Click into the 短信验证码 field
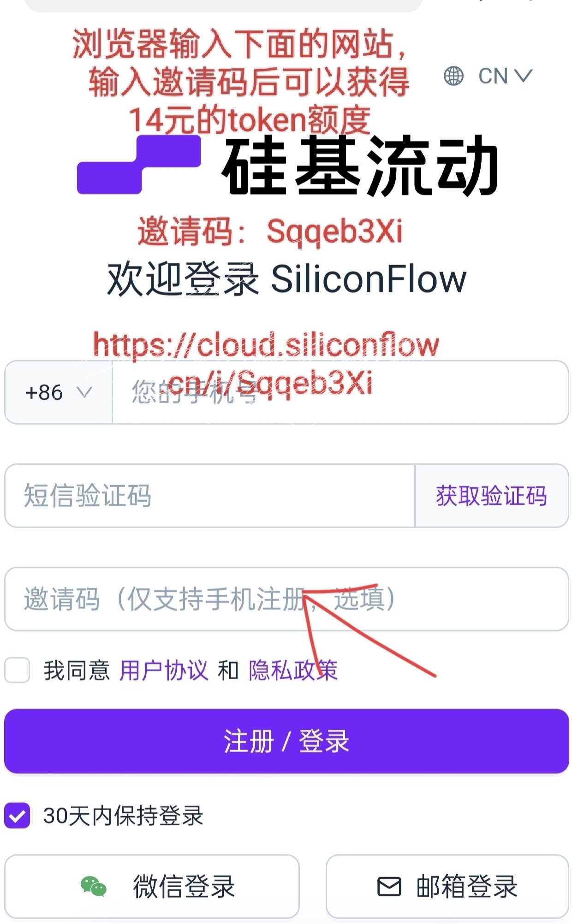 pyautogui.click(x=210, y=496)
